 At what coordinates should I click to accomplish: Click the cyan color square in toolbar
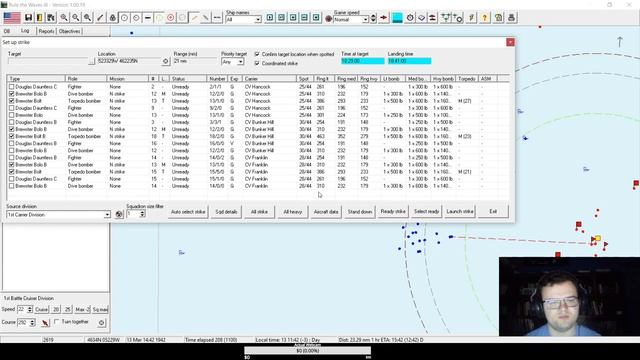tap(397, 18)
